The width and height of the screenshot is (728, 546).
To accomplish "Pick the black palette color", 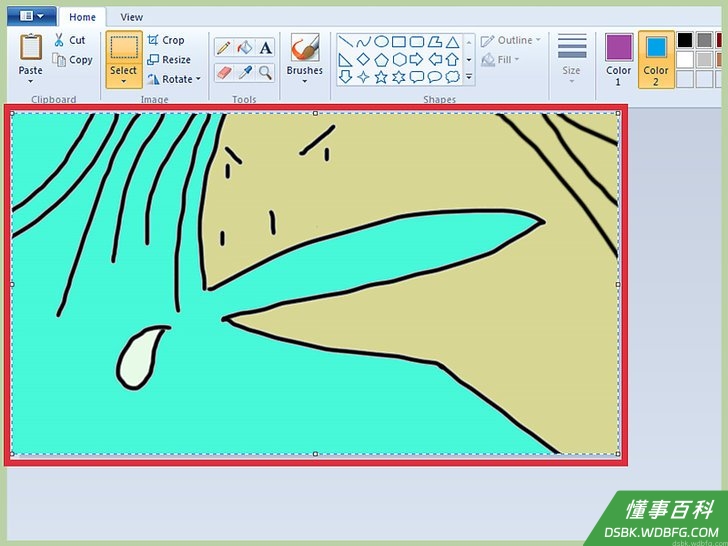I will (685, 40).
